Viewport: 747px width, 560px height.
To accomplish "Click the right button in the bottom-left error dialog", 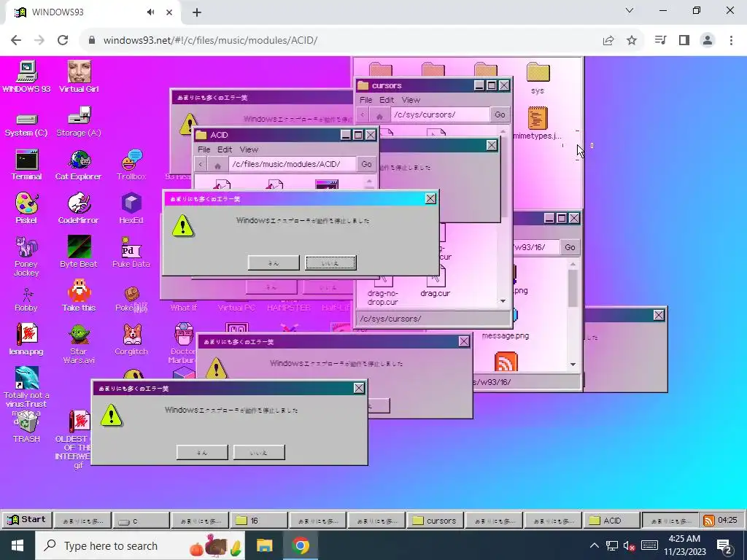I will pyautogui.click(x=259, y=452).
